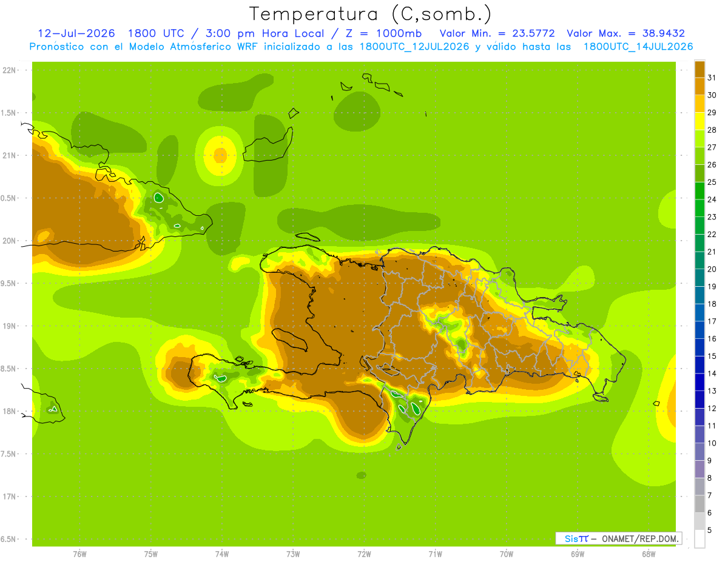Click the "1800 UTC" time in the header
This screenshot has height=562, width=728.
[158, 33]
